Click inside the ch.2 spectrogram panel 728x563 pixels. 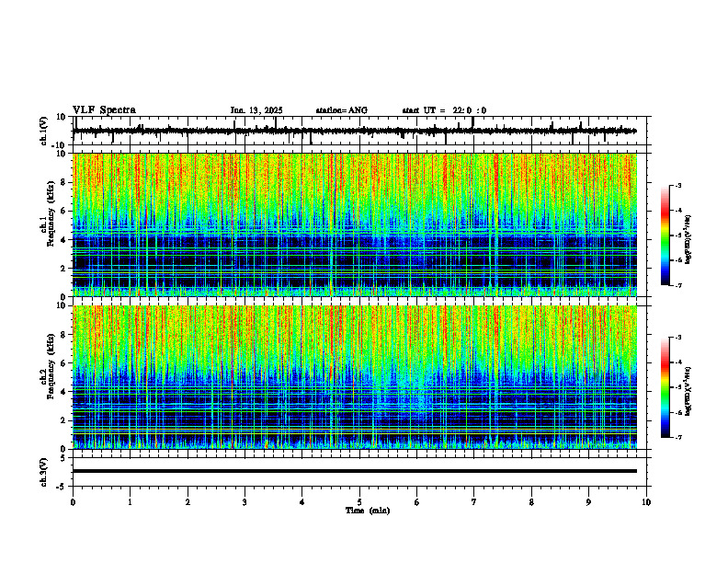click(x=354, y=377)
